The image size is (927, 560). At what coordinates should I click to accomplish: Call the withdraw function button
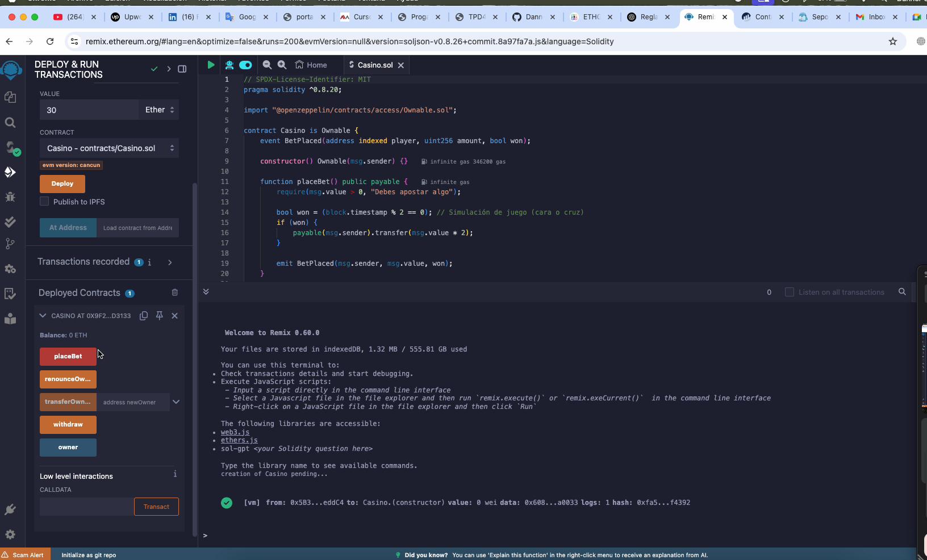point(68,425)
